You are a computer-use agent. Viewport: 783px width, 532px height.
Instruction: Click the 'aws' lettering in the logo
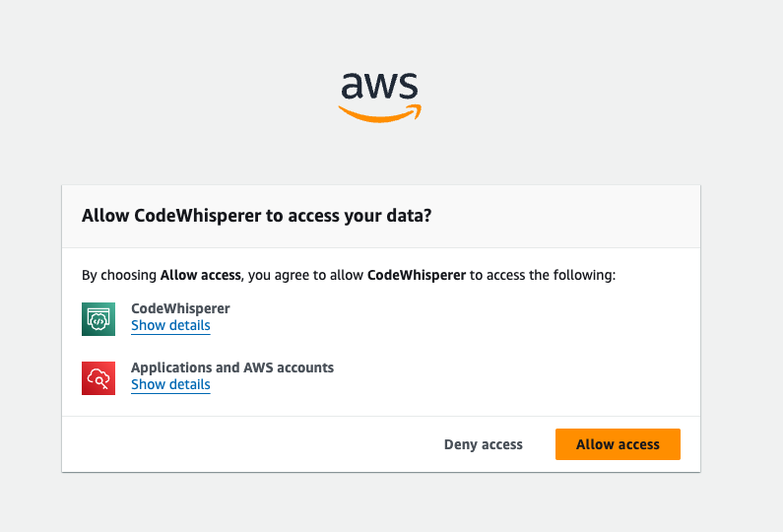point(379,86)
